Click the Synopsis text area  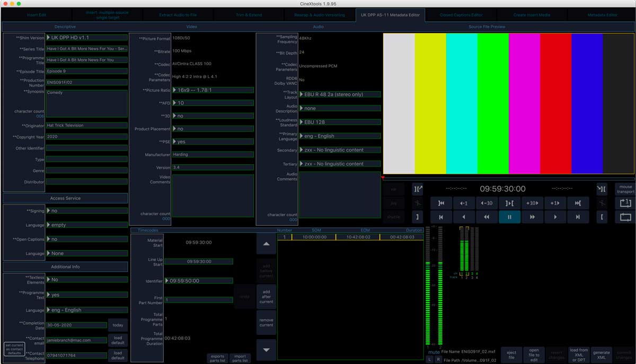[87, 103]
